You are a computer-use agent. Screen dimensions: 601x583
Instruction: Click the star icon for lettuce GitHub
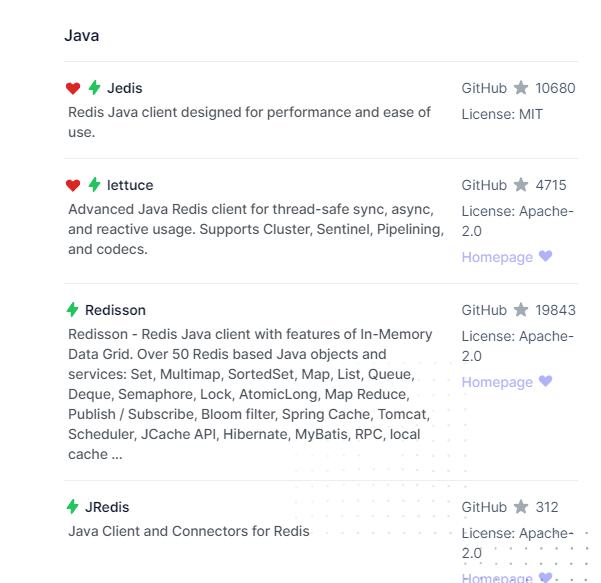[x=521, y=185]
